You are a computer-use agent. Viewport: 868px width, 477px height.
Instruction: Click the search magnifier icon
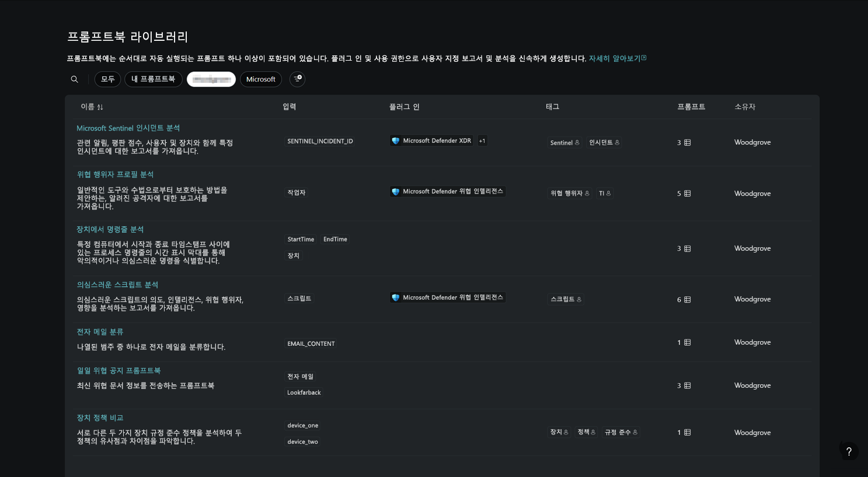click(75, 79)
